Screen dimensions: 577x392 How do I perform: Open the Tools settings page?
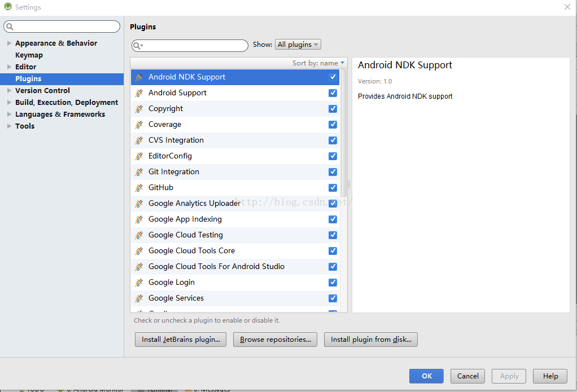tap(25, 126)
